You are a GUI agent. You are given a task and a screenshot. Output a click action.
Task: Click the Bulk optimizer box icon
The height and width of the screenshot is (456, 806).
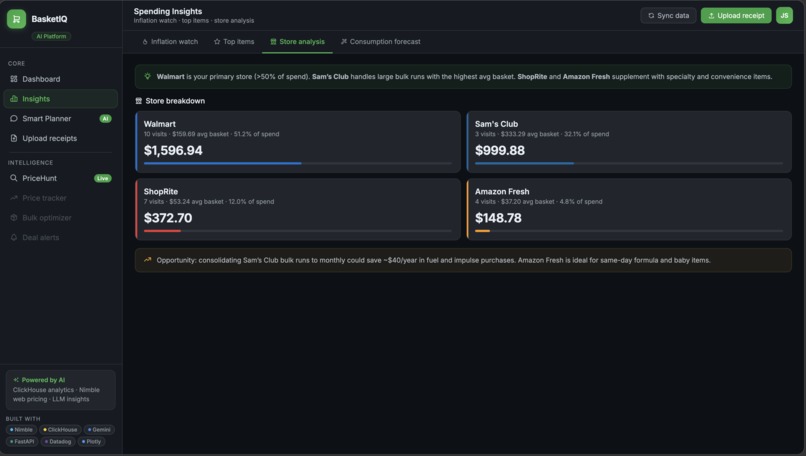click(x=14, y=218)
